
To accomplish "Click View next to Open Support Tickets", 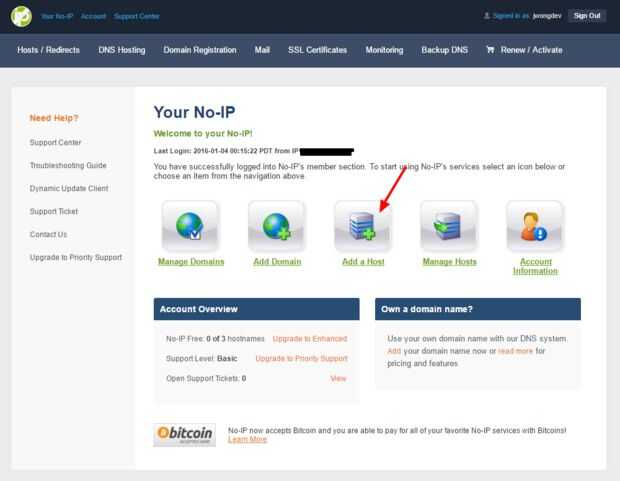I will pos(338,379).
